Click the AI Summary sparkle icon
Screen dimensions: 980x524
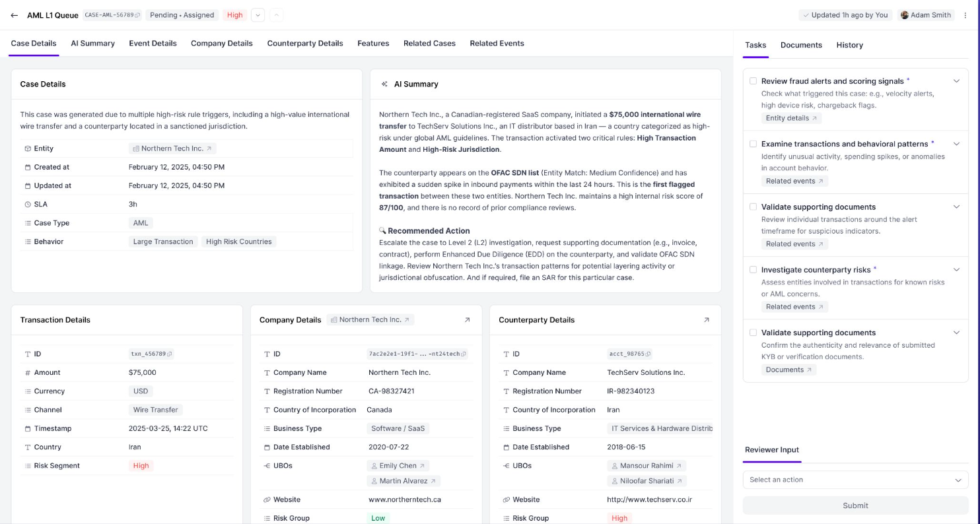(384, 84)
